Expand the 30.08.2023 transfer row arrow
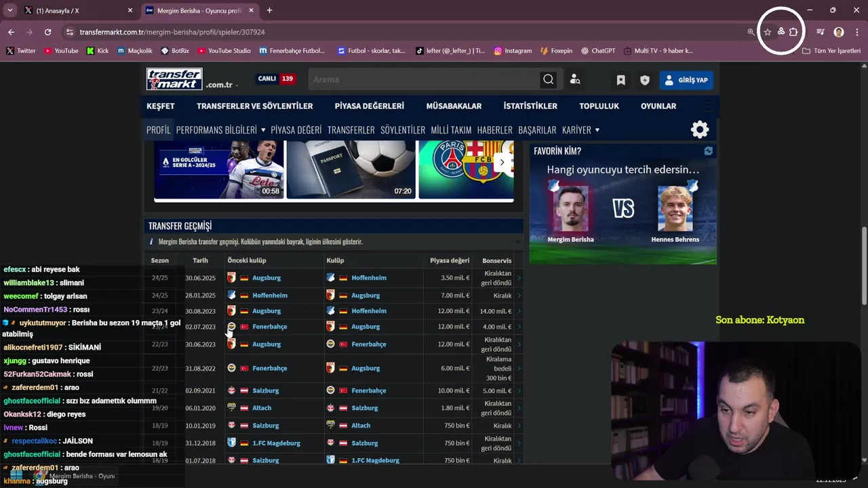The image size is (868, 488). pyautogui.click(x=519, y=311)
